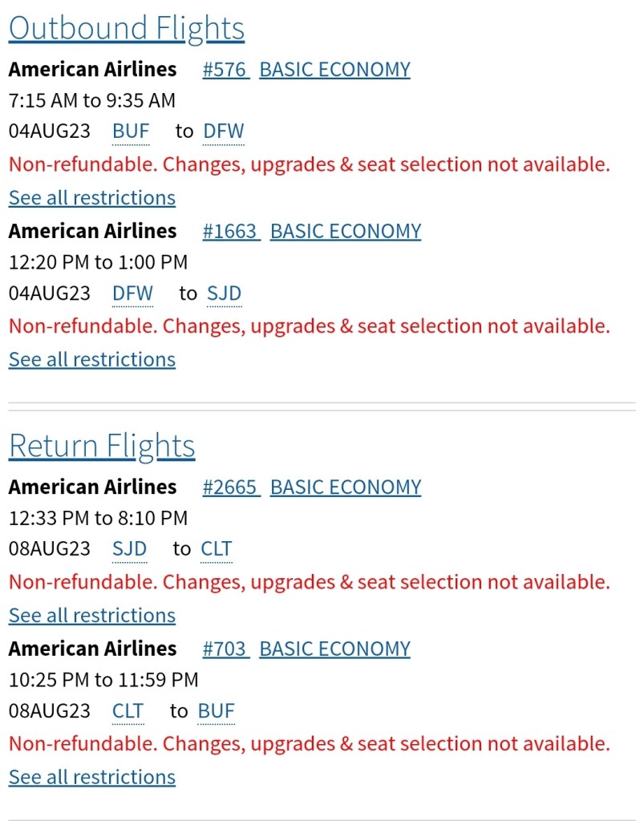View all restrictions for flight #703
Viewport: 644px width, 821px height.
click(x=91, y=778)
